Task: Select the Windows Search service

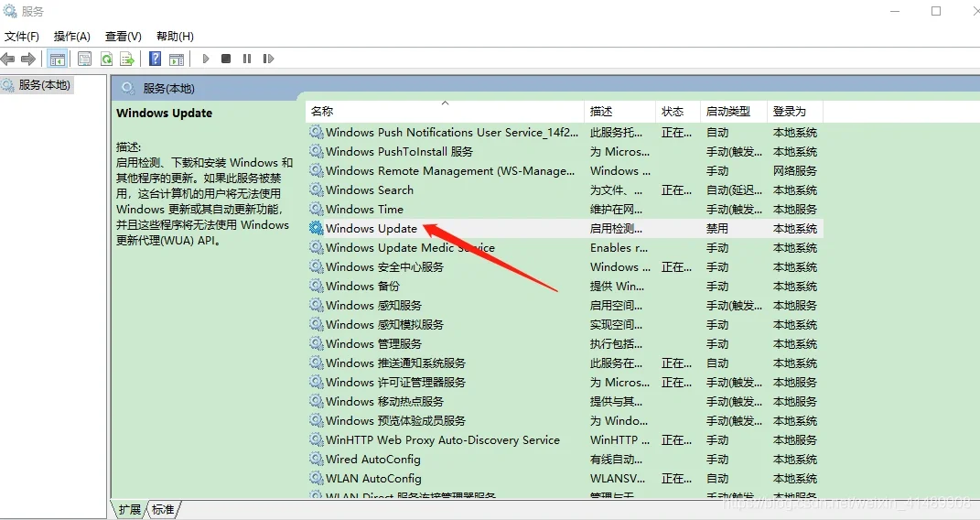Action: point(565,190)
